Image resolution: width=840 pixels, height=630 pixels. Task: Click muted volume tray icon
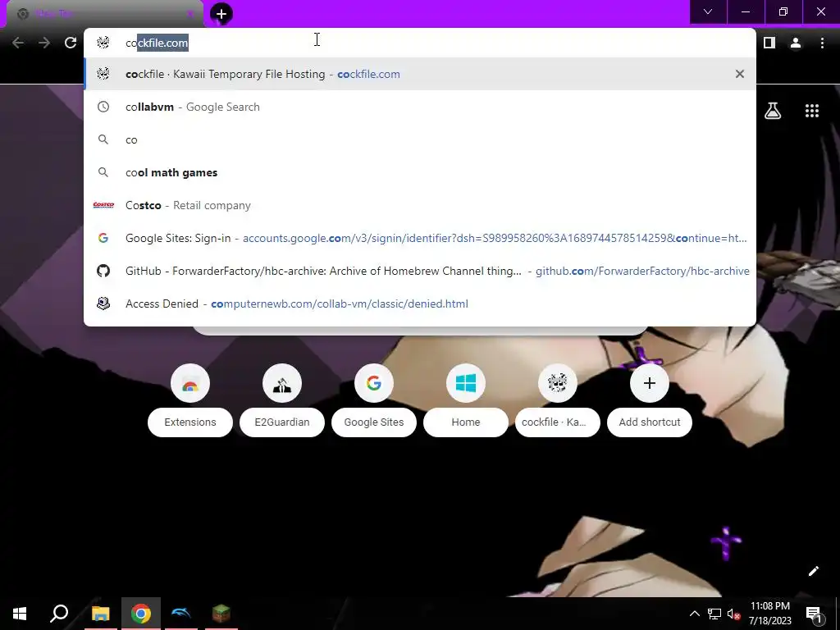[x=733, y=614]
